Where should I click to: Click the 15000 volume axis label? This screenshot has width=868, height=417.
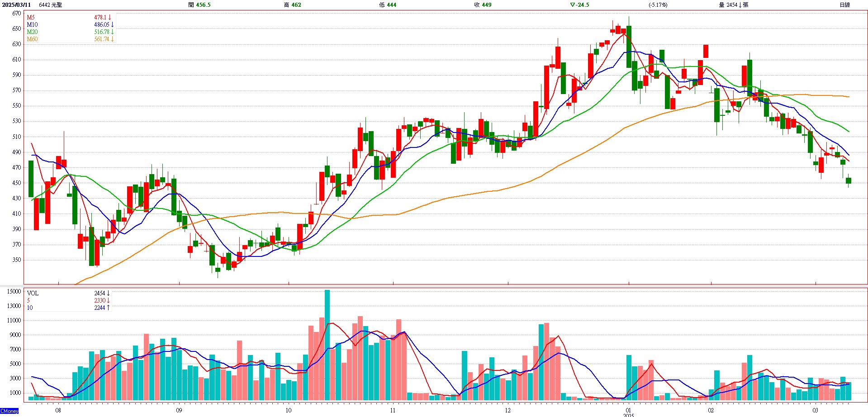(14, 292)
